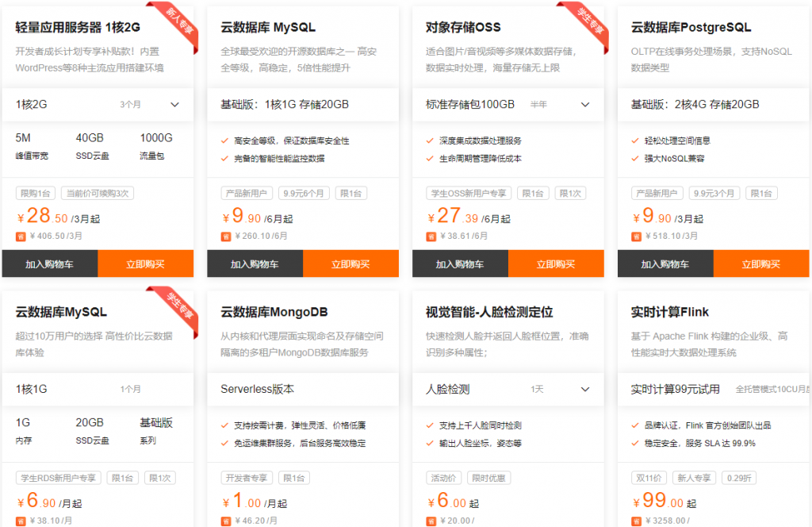Open the 实时计算Flink product title
This screenshot has height=527, width=812.
point(669,312)
